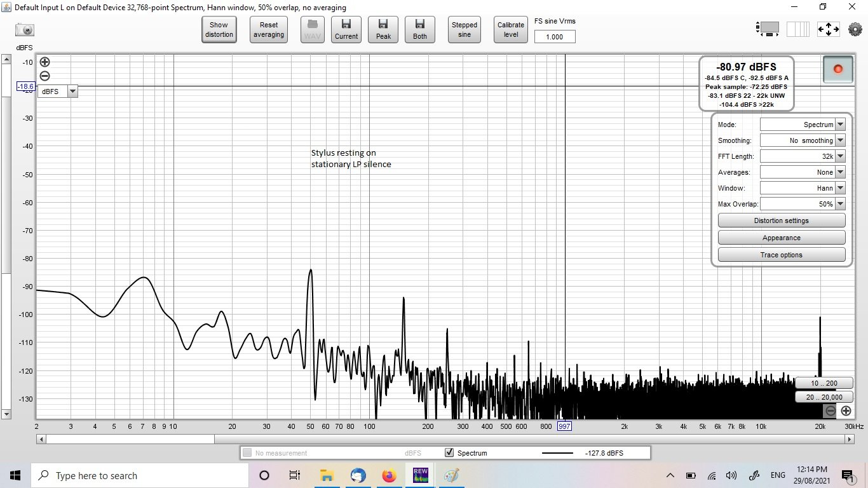Toggle the Show distortion button
The height and width of the screenshot is (488, 868).
pyautogui.click(x=219, y=30)
